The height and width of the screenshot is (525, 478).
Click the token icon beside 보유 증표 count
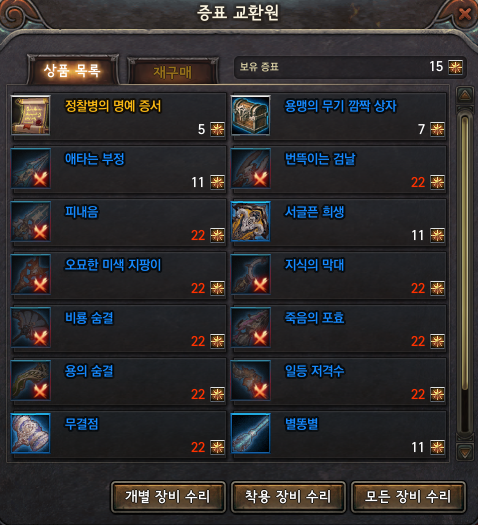456,67
